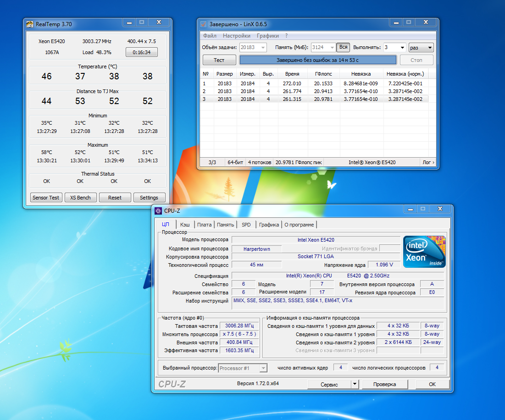The height and width of the screenshot is (420, 505).
Task: Click the ГФлопс column header
Action: click(x=323, y=74)
